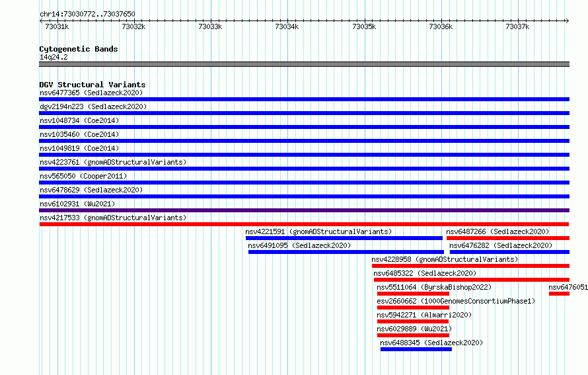588x375 pixels.
Task: Click the 73037k ruler tick label
Action: [x=517, y=26]
